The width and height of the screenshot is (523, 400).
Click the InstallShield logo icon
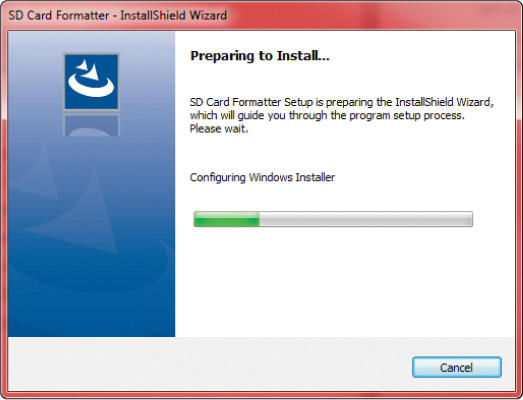[x=91, y=82]
